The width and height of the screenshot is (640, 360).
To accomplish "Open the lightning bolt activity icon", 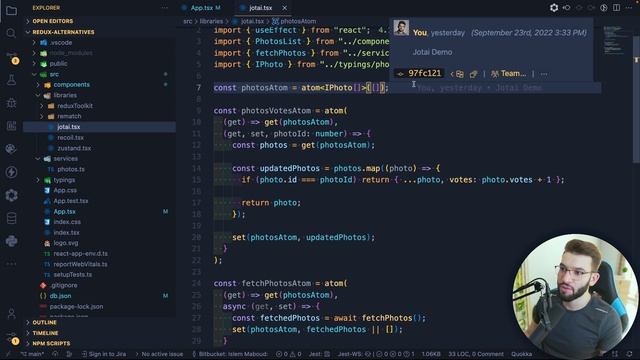I will tap(11, 172).
